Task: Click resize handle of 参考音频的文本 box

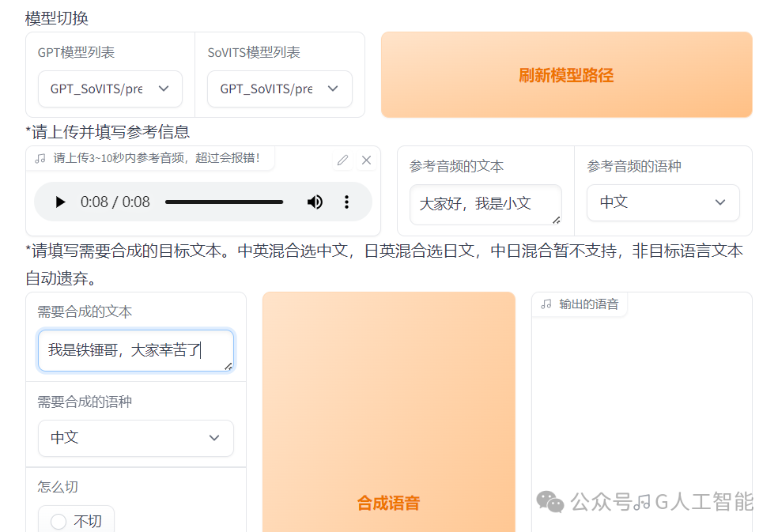Action: (x=556, y=220)
